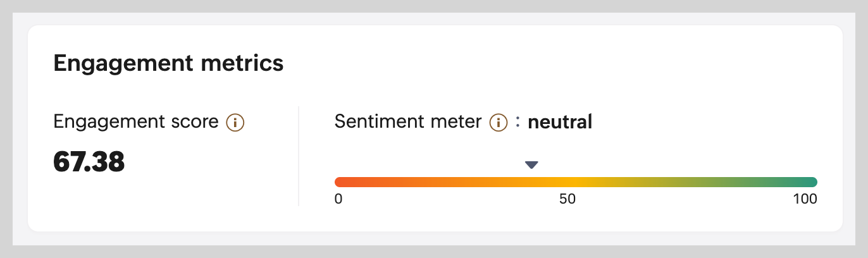The image size is (868, 258).
Task: Click the "50" scale label
Action: tap(567, 199)
